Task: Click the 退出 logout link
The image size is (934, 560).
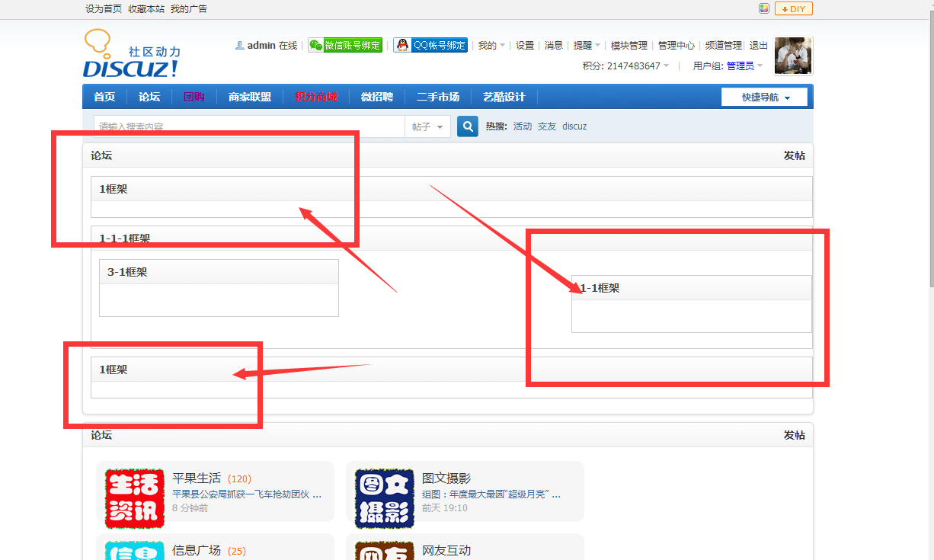Action: (759, 46)
